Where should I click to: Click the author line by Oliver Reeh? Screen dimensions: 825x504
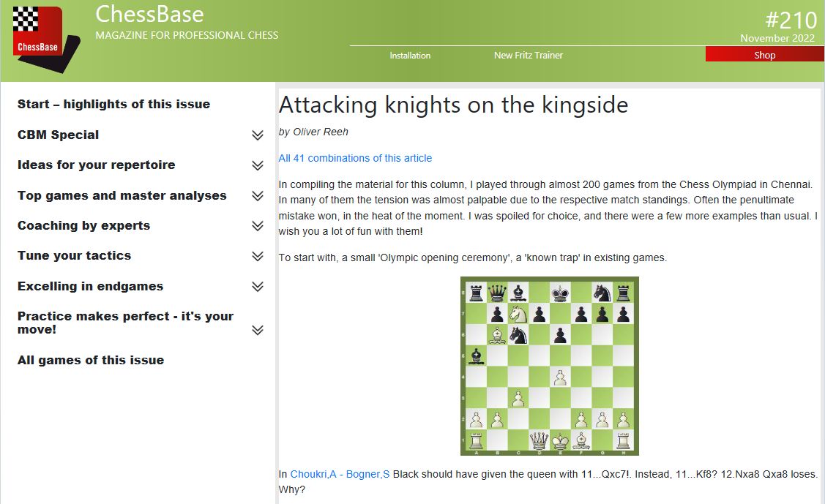point(313,132)
